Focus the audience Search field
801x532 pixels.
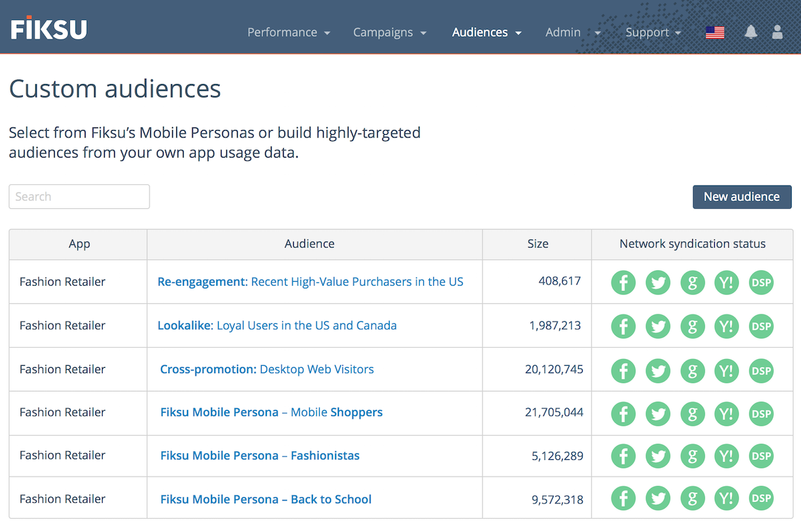79,196
